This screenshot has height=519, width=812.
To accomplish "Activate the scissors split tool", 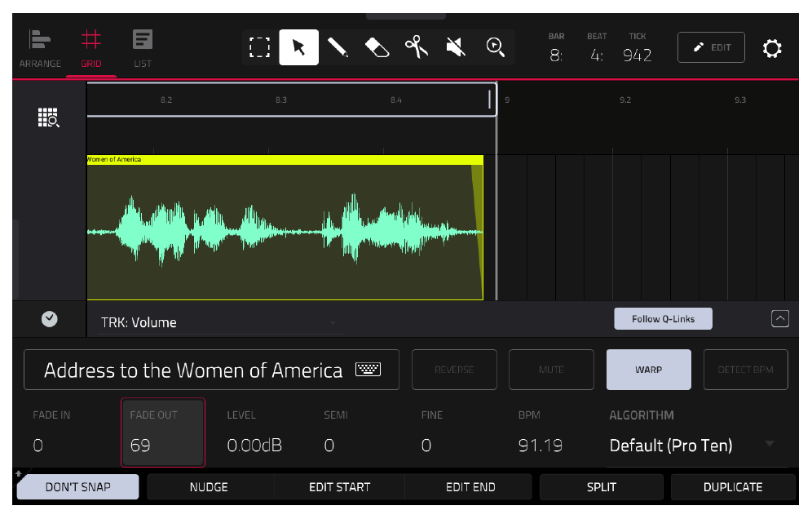I will click(x=417, y=47).
